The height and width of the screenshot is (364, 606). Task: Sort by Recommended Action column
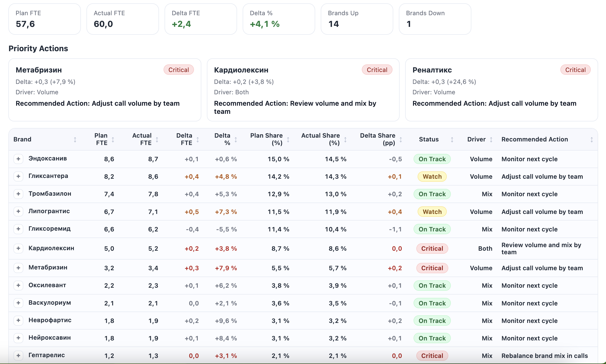click(592, 139)
